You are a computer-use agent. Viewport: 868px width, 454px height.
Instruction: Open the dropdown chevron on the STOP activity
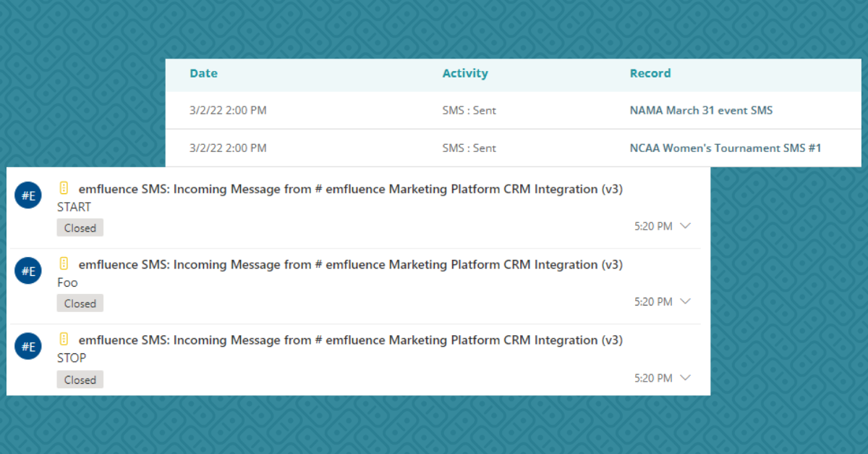point(685,377)
